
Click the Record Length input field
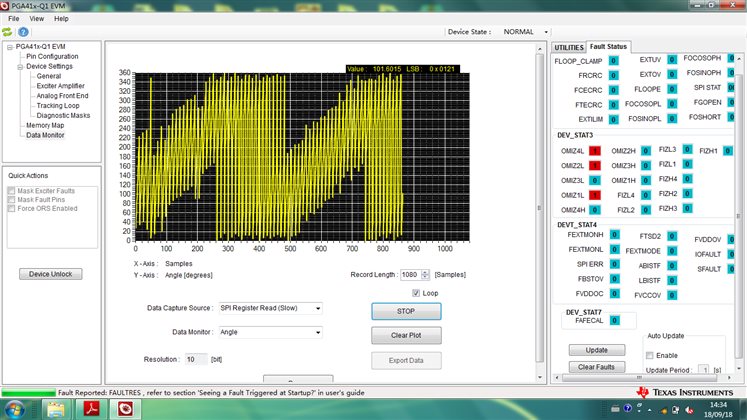[x=411, y=275]
